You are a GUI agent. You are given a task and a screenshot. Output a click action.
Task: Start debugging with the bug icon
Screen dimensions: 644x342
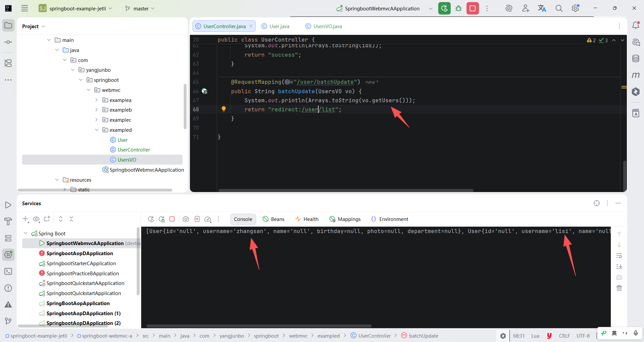(x=459, y=8)
